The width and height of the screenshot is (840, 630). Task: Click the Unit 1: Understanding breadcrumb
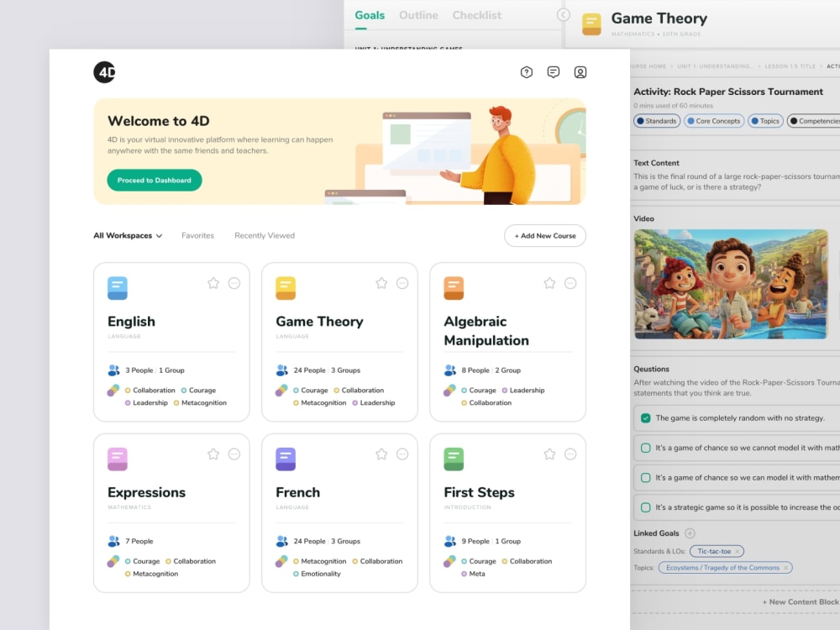click(715, 66)
